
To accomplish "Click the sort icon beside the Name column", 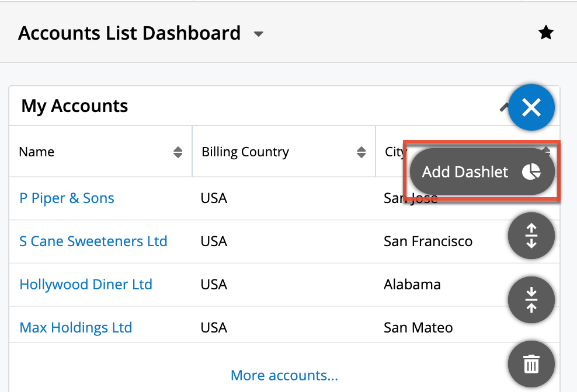I will [x=177, y=152].
